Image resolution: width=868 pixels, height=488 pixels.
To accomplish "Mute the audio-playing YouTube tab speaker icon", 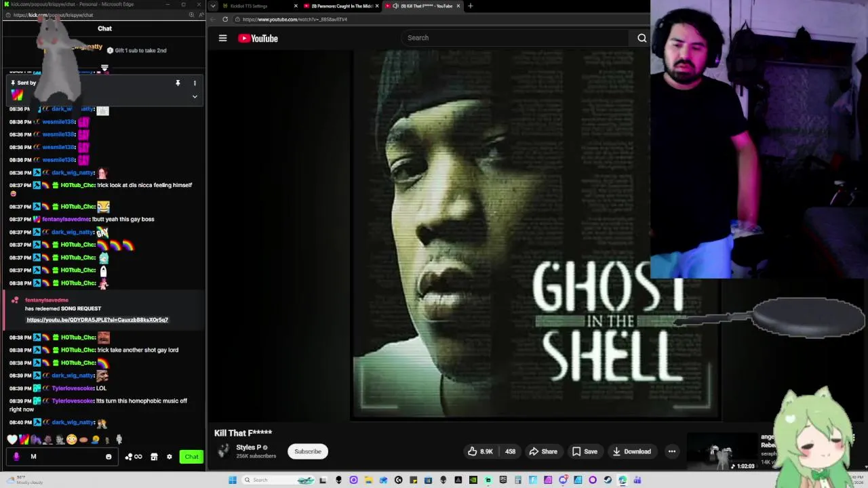I will (x=395, y=6).
